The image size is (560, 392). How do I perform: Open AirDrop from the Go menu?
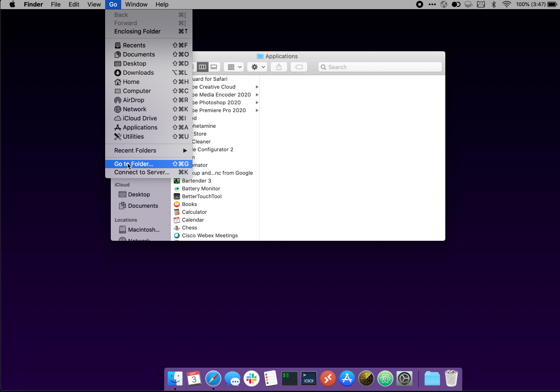coord(149,100)
